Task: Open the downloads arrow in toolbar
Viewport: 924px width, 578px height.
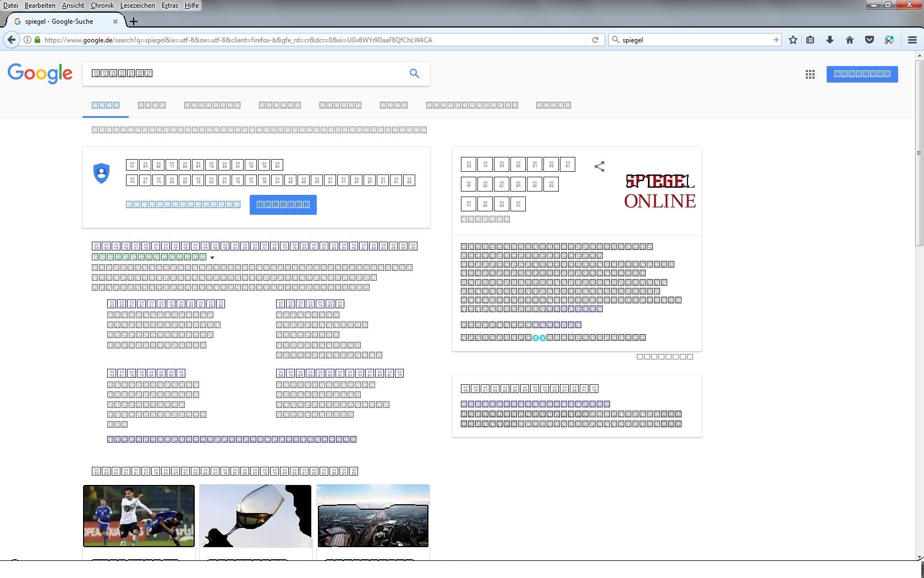Action: pos(830,40)
